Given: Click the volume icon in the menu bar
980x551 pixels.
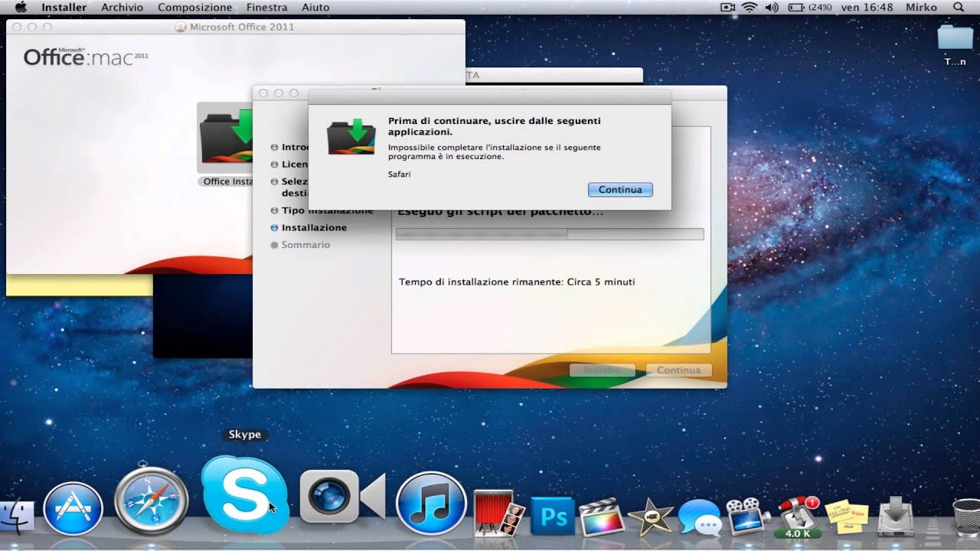Looking at the screenshot, I should click(x=771, y=7).
